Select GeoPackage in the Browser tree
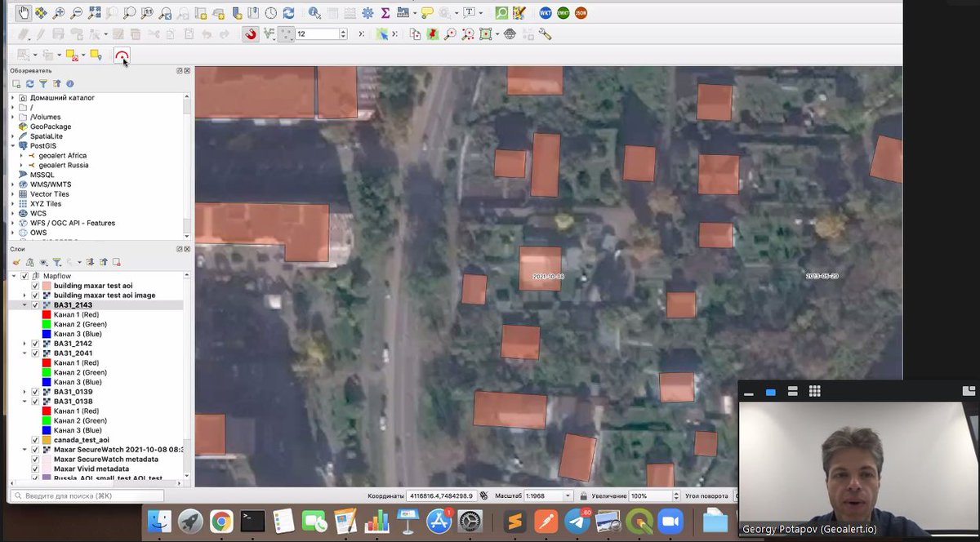980x542 pixels. coord(51,127)
